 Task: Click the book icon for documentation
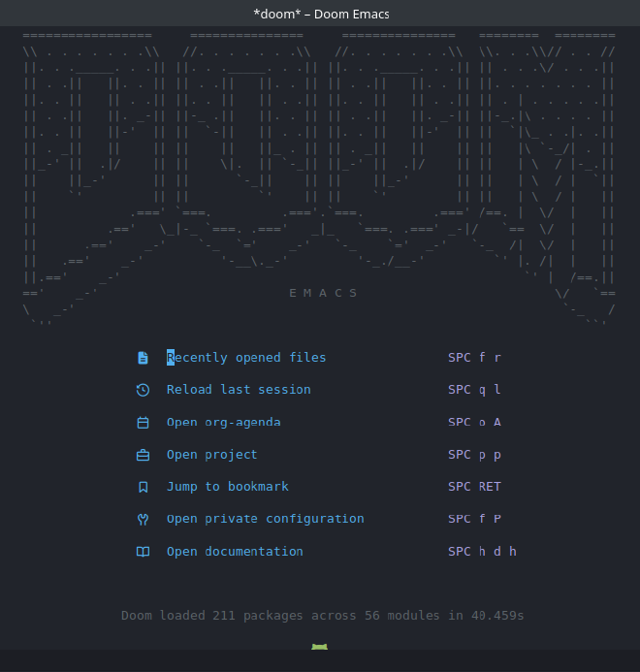tap(143, 552)
